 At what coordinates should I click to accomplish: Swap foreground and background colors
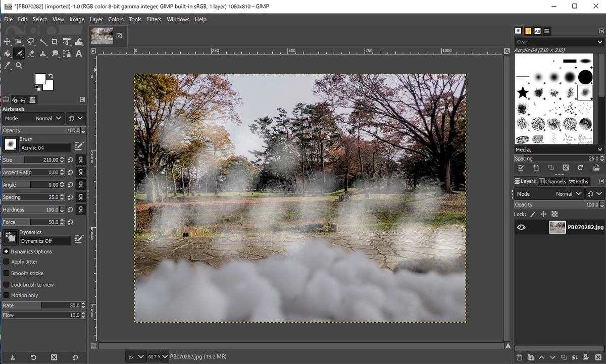coord(50,76)
